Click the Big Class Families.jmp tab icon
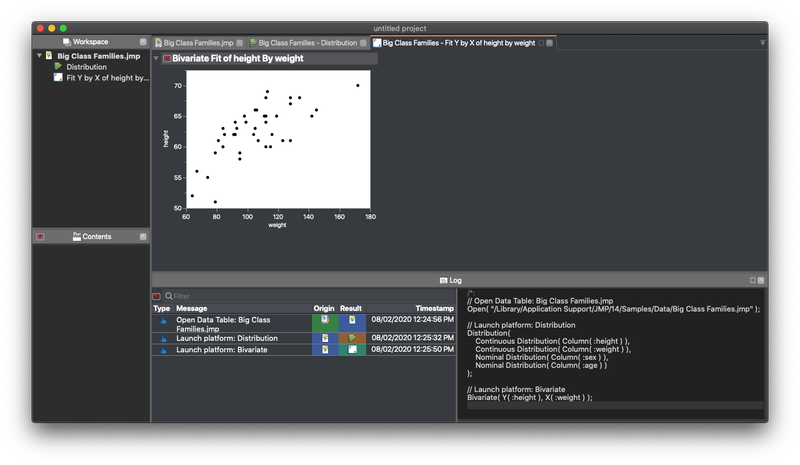Screen dimensions: 800x465 (159, 43)
